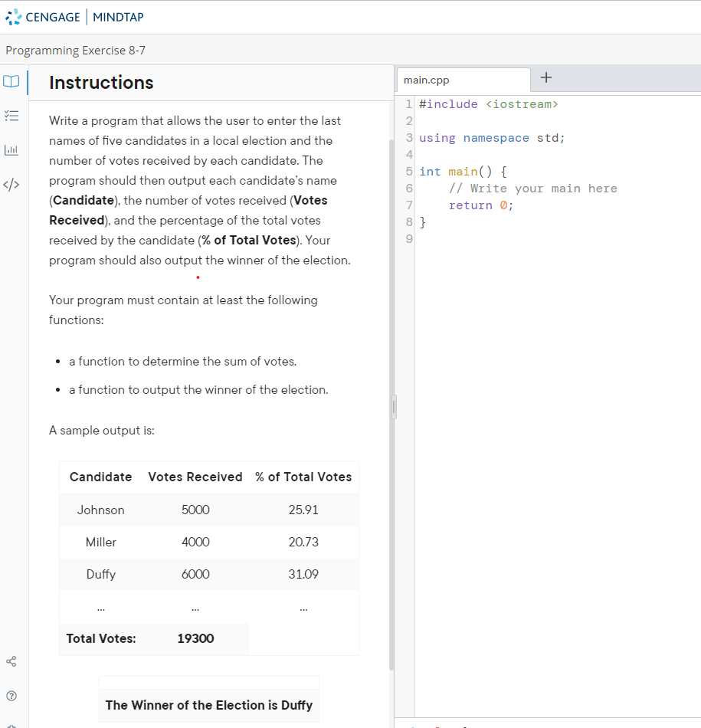Viewport: 701px width, 728px height.
Task: Click the '6000' votes cell
Action: (195, 574)
